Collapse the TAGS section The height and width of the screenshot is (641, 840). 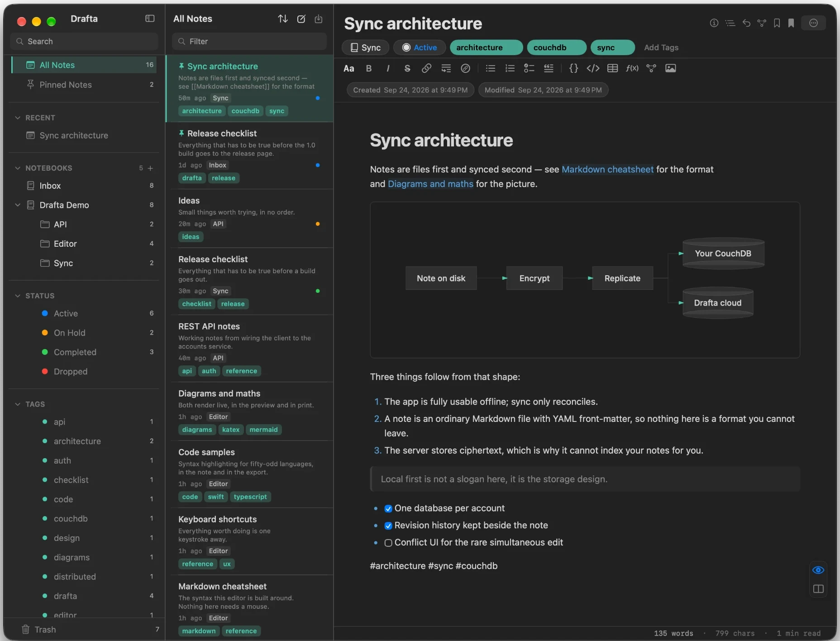[18, 404]
